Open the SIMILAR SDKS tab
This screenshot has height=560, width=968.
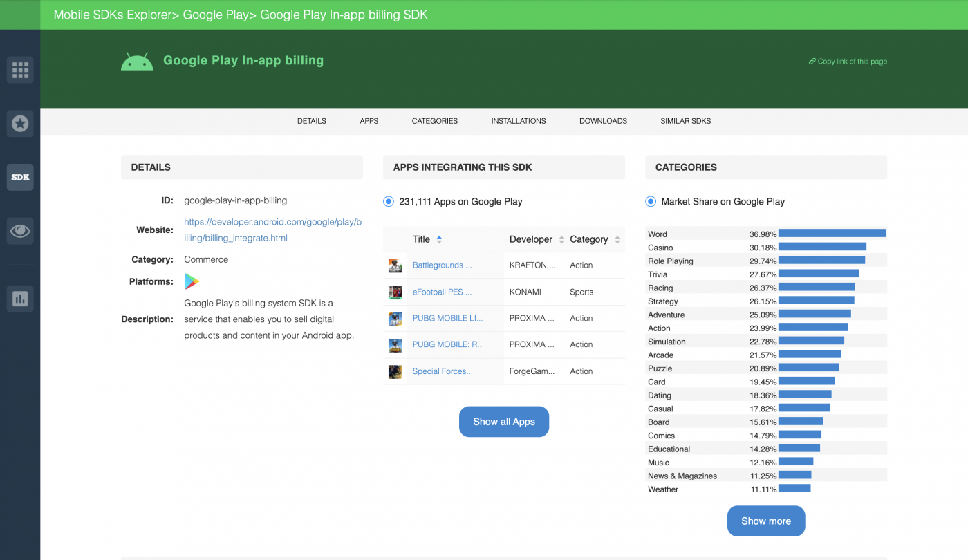[685, 121]
